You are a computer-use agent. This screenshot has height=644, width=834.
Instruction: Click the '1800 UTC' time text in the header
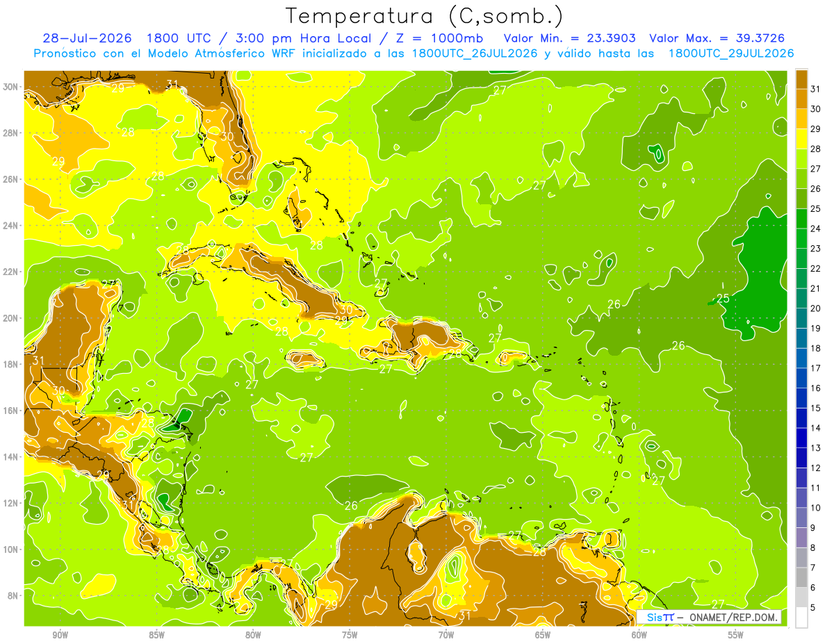point(179,38)
